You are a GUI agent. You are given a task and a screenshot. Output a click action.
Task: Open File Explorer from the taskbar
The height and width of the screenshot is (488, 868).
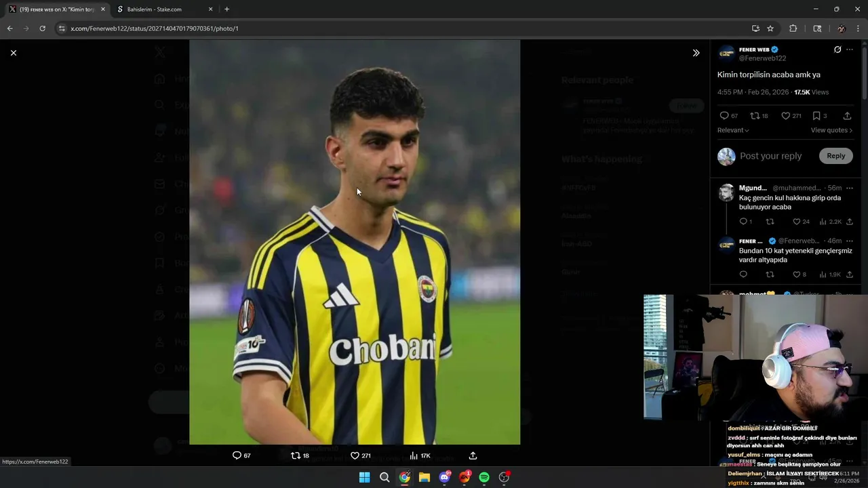coord(425,477)
